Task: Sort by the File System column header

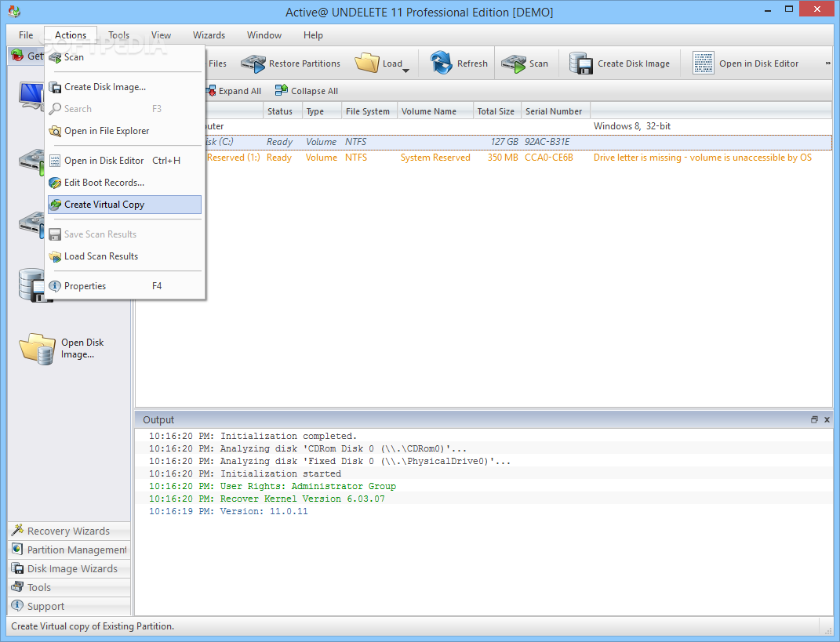Action: click(369, 111)
